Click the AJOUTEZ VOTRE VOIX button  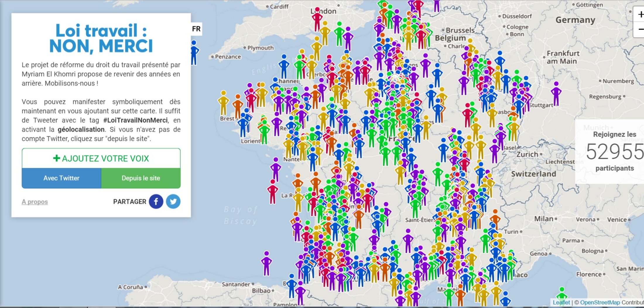tap(101, 158)
